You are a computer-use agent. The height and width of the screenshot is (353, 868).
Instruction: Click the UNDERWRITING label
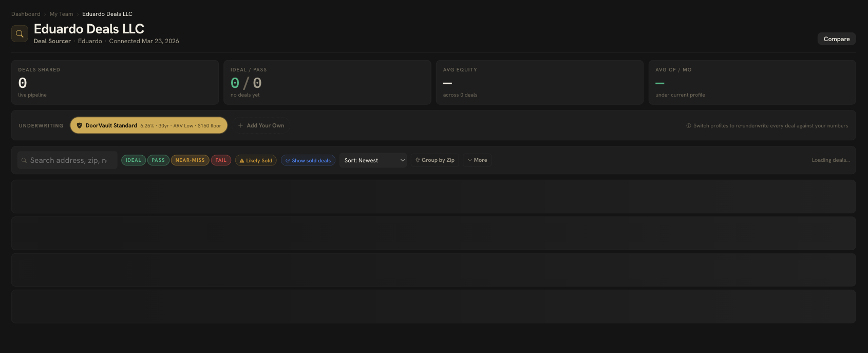41,126
